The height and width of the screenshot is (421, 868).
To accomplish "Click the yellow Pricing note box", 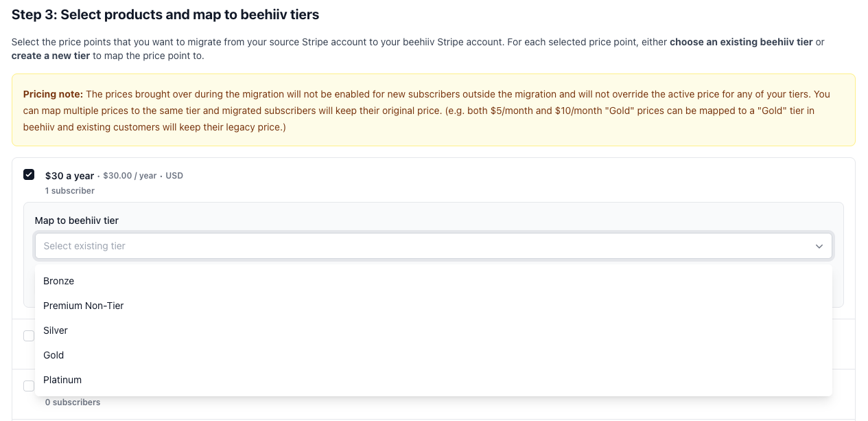I will tap(433, 110).
